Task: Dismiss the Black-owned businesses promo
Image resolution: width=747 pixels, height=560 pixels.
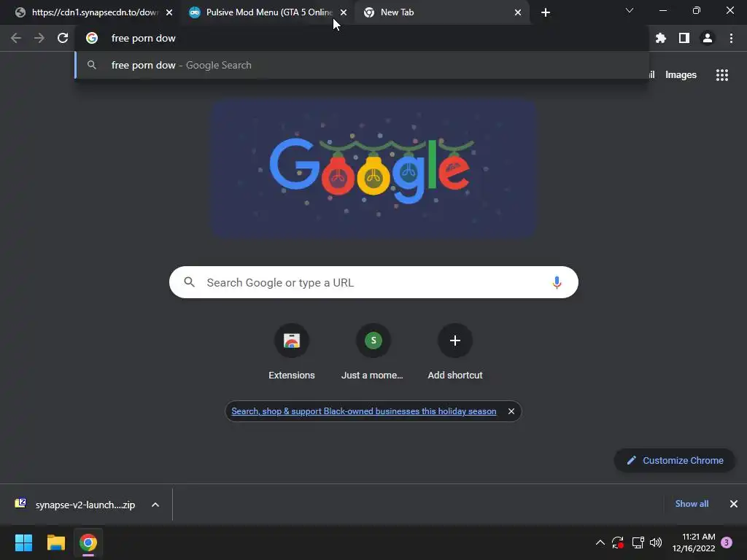Action: (x=511, y=411)
